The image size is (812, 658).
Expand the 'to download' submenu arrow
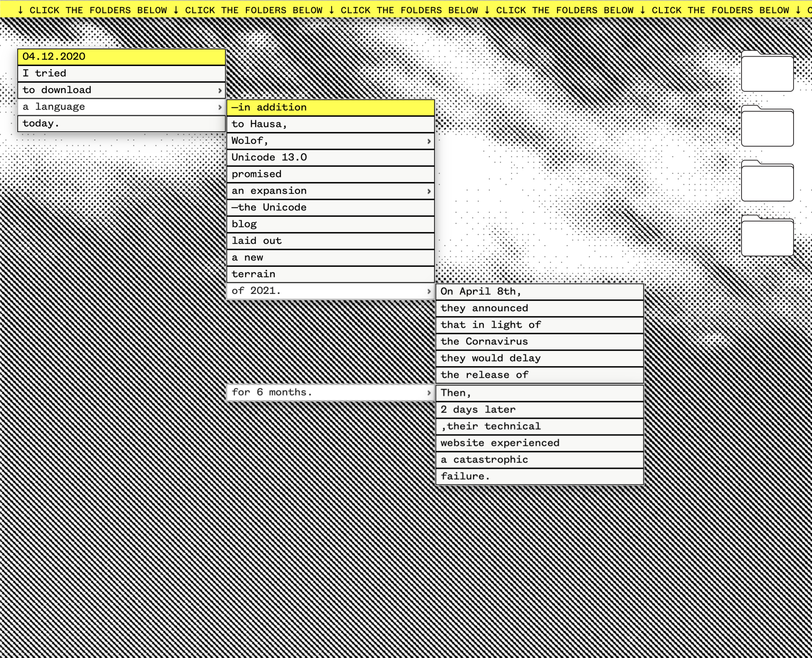point(220,90)
